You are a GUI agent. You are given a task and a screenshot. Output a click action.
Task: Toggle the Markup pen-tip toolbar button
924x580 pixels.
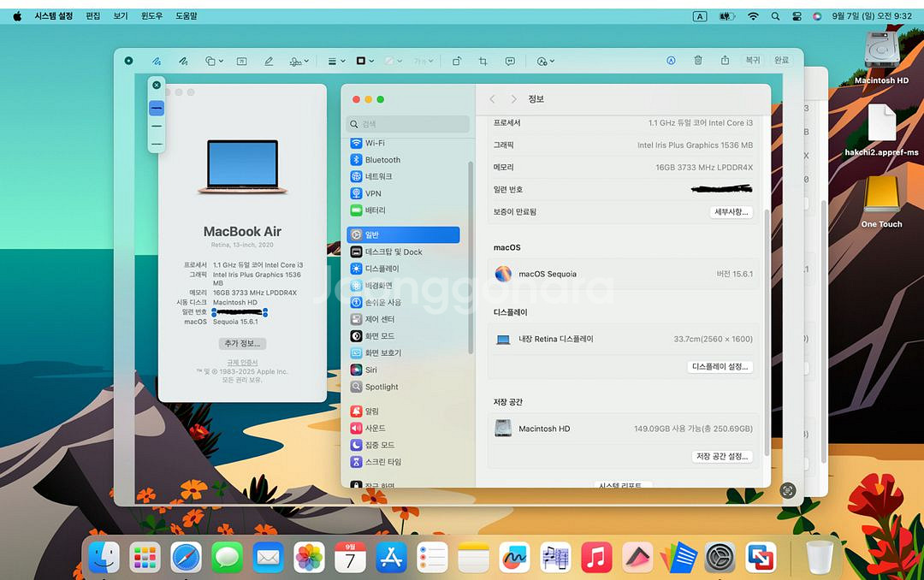672,61
